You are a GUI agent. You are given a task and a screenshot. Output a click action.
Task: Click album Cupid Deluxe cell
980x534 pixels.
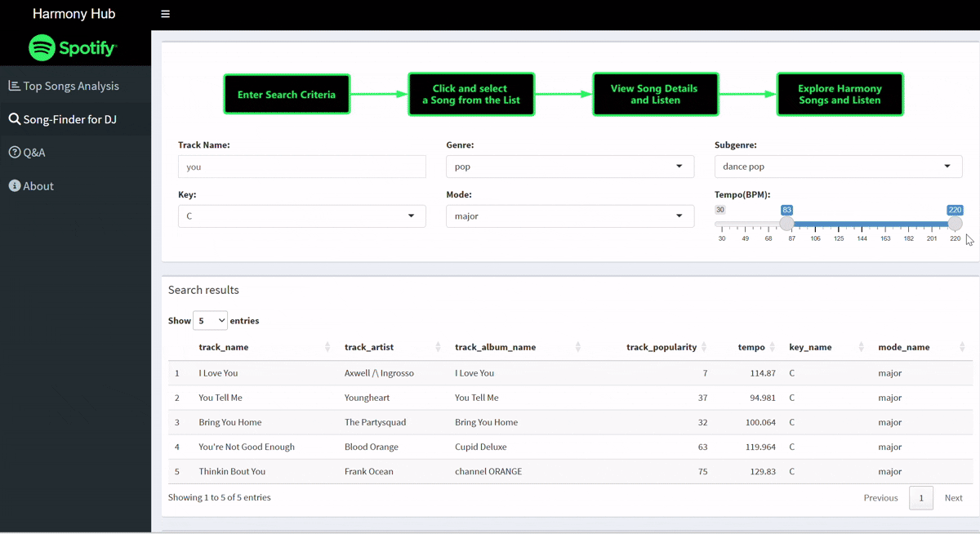point(481,447)
